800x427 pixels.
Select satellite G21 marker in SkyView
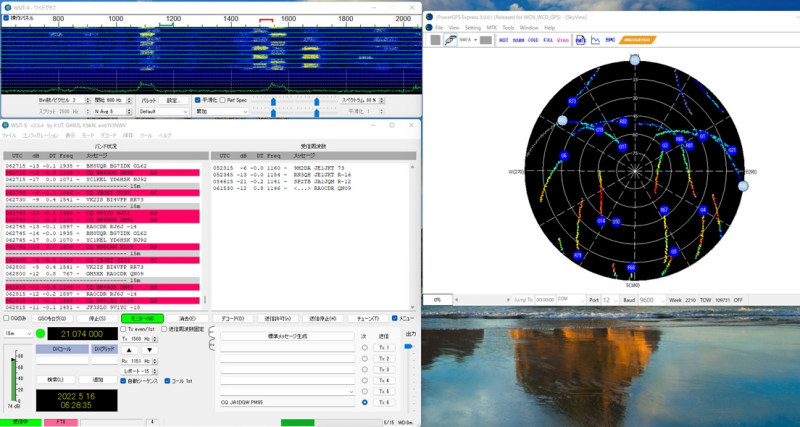732,150
